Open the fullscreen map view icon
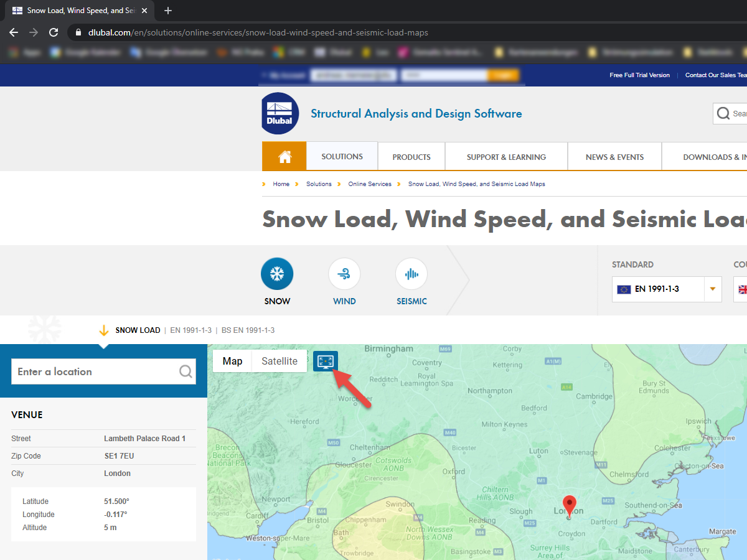747x560 pixels. click(x=326, y=361)
